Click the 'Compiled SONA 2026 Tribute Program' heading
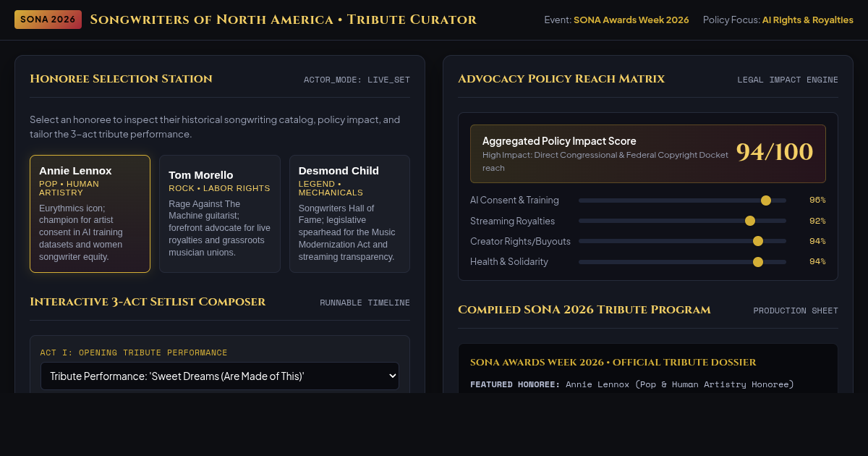 pyautogui.click(x=584, y=310)
